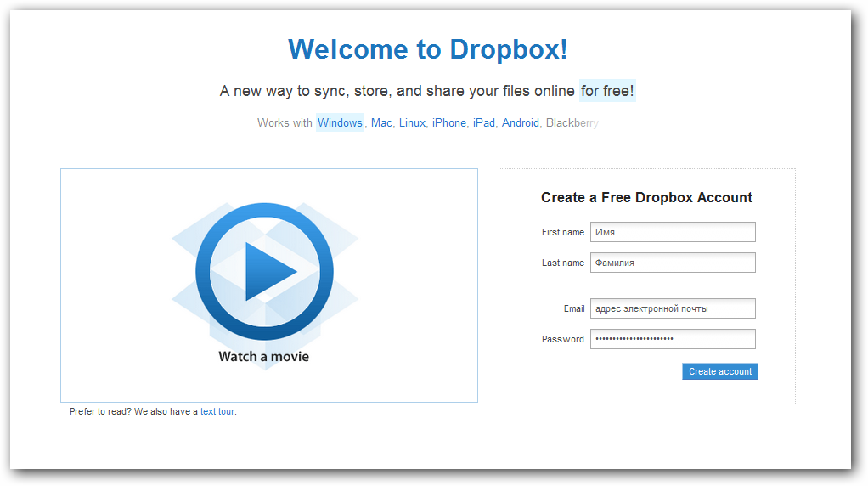Image resolution: width=868 pixels, height=486 pixels.
Task: Focus the Email input field
Action: pos(673,308)
